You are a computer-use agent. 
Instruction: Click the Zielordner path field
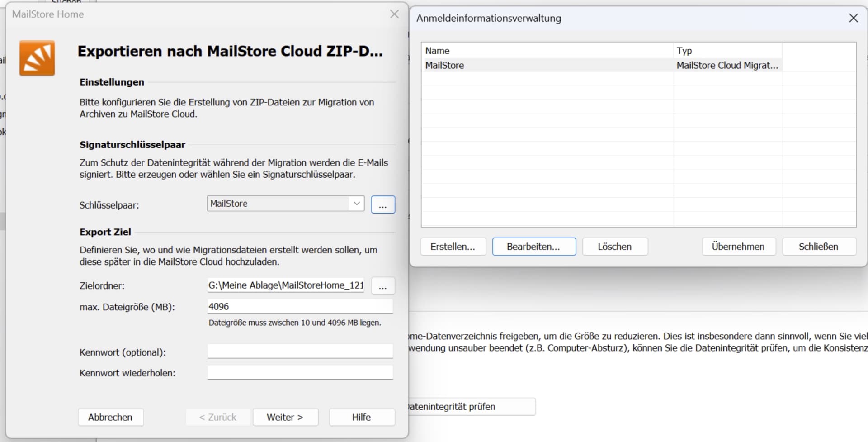pyautogui.click(x=286, y=285)
